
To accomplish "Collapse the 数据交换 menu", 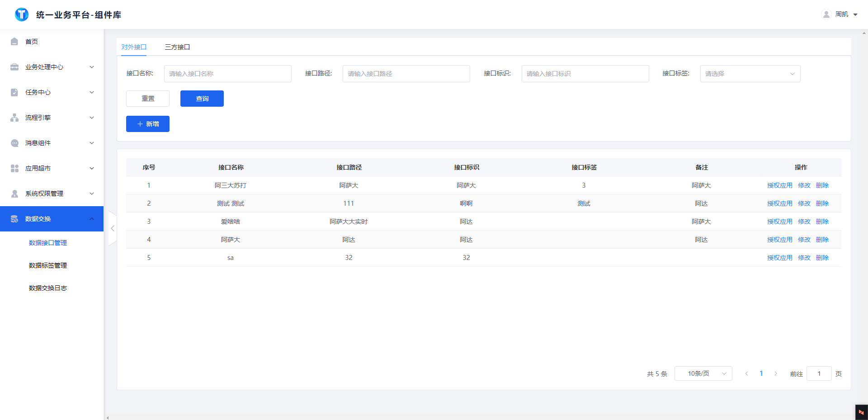I will (92, 219).
